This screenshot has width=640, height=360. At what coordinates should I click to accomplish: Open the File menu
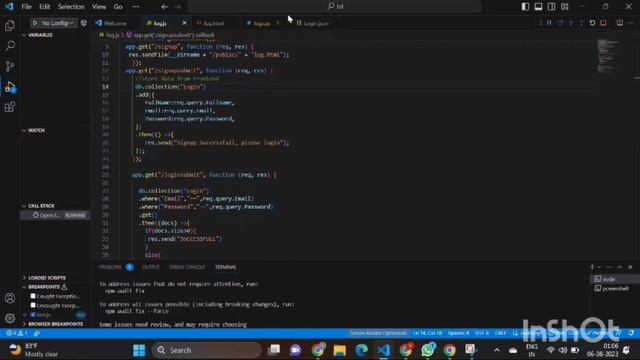27,7
